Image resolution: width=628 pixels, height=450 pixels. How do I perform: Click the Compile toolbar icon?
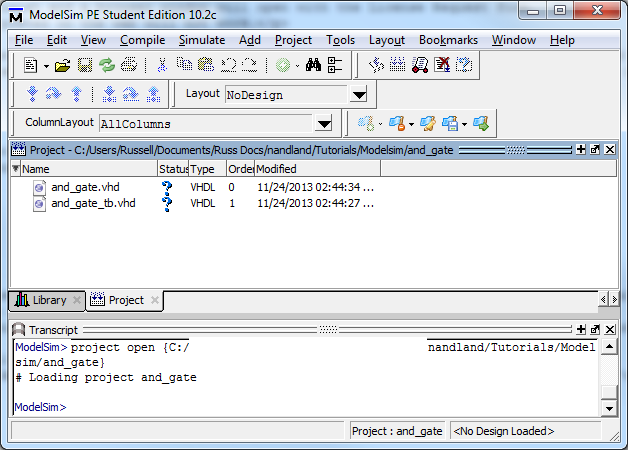[376, 65]
